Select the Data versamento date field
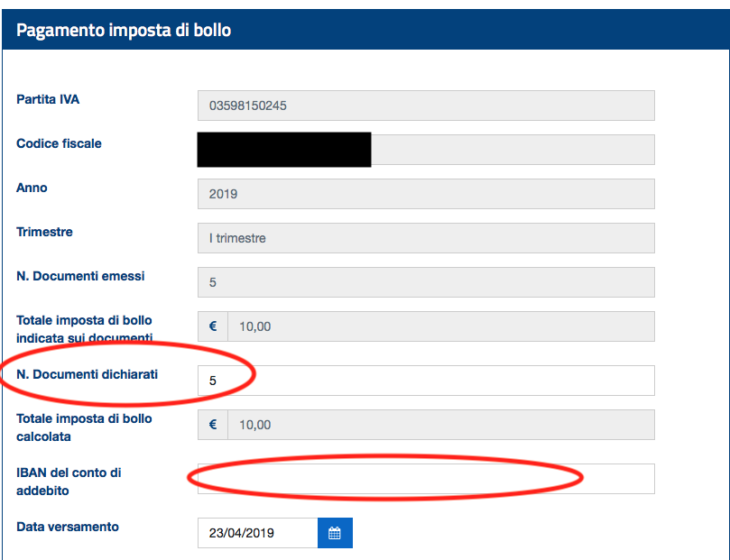The image size is (730, 560). 257,533
